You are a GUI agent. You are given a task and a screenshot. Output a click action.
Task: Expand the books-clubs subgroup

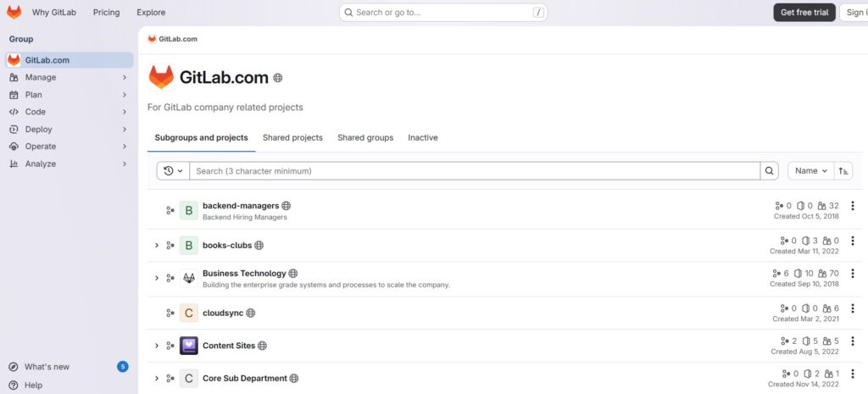(157, 246)
